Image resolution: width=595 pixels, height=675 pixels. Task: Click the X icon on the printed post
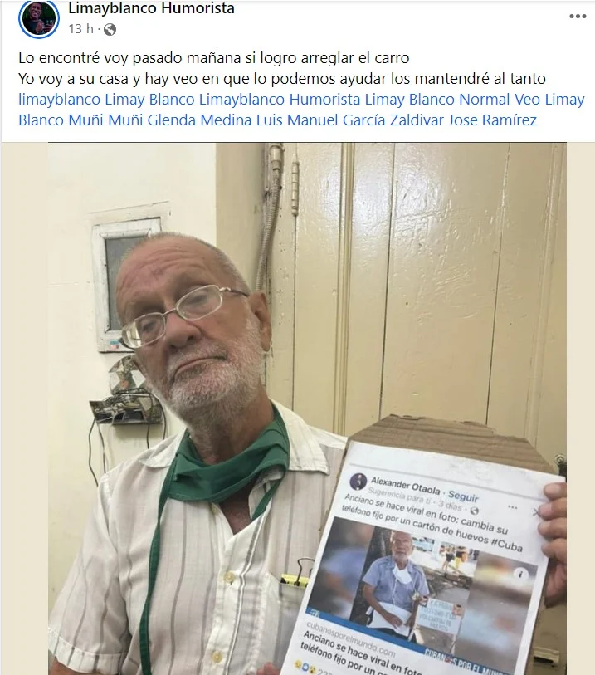536,512
